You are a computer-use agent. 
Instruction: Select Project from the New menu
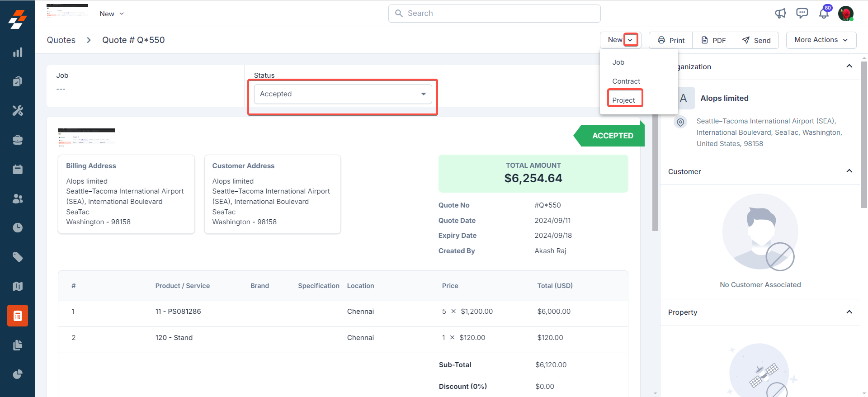point(623,100)
